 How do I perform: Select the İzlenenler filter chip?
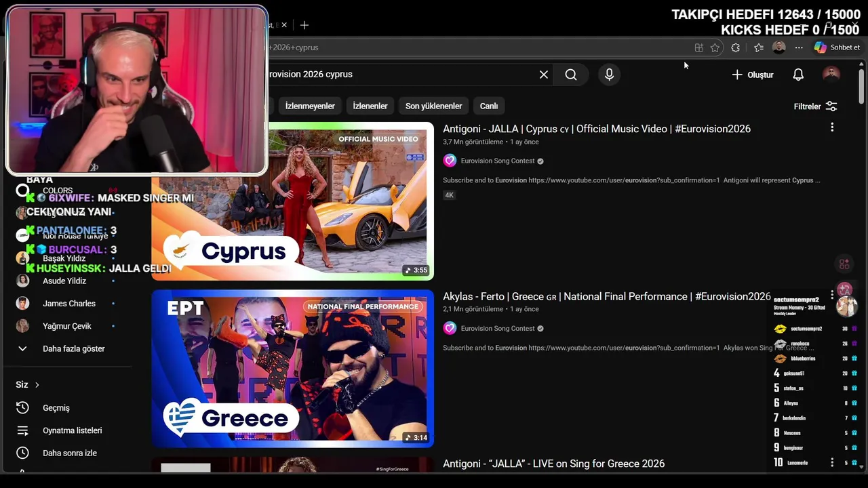[370, 106]
